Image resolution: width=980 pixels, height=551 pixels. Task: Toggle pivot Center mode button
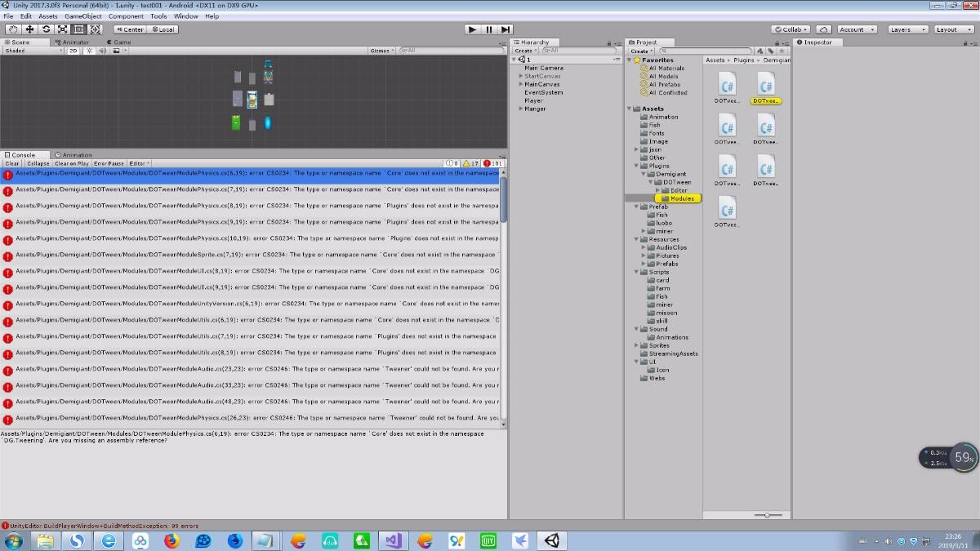[129, 29]
